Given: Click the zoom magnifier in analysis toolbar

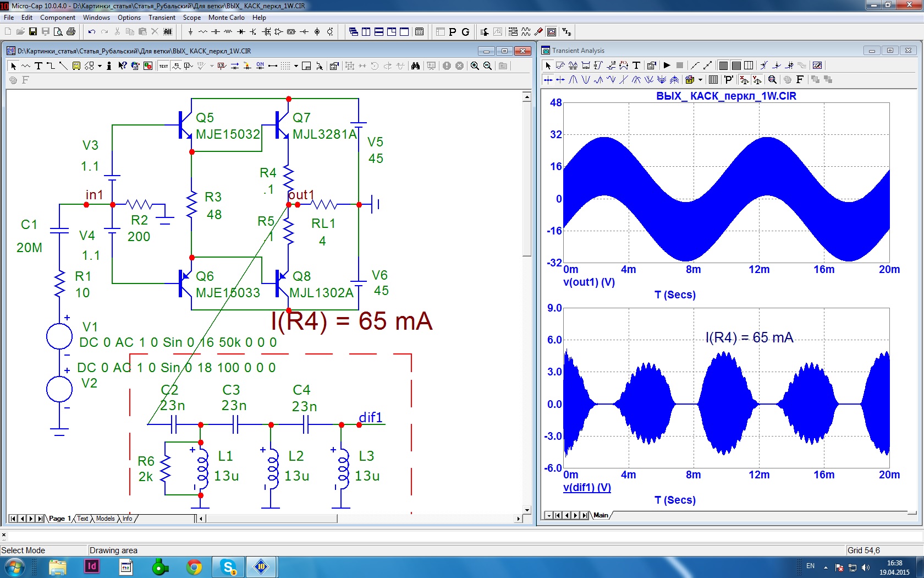Looking at the screenshot, I should tap(772, 80).
